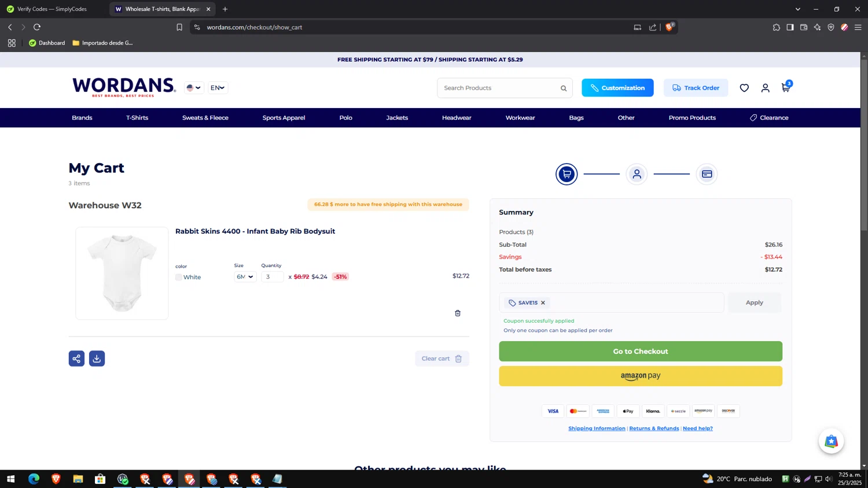The width and height of the screenshot is (868, 488).
Task: Click the Track Order button
Action: 696,88
